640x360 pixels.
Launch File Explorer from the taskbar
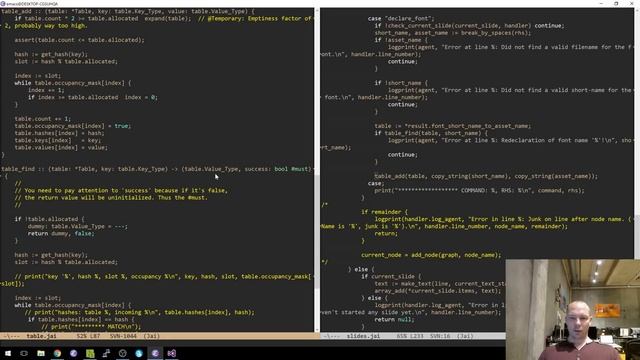[x=41, y=353]
